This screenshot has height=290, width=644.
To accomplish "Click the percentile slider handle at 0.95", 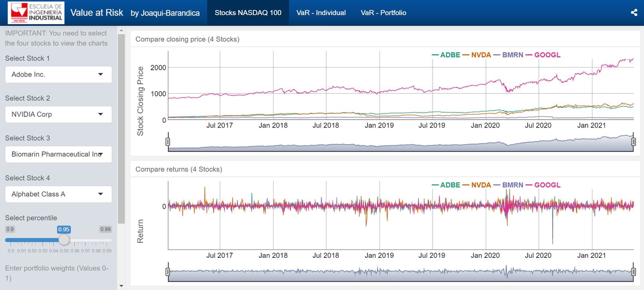I will click(x=64, y=240).
